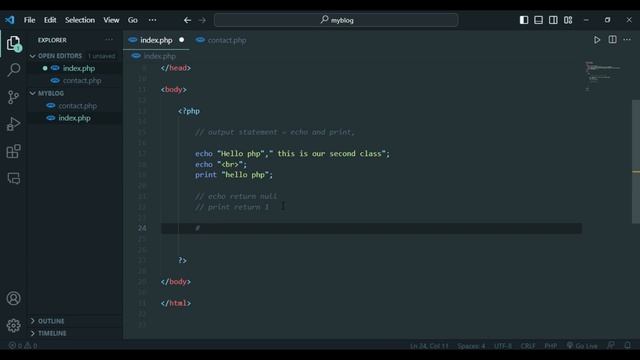Open Explorer views and more actions ellipsis
Image resolution: width=640 pixels, height=360 pixels.
click(x=109, y=40)
